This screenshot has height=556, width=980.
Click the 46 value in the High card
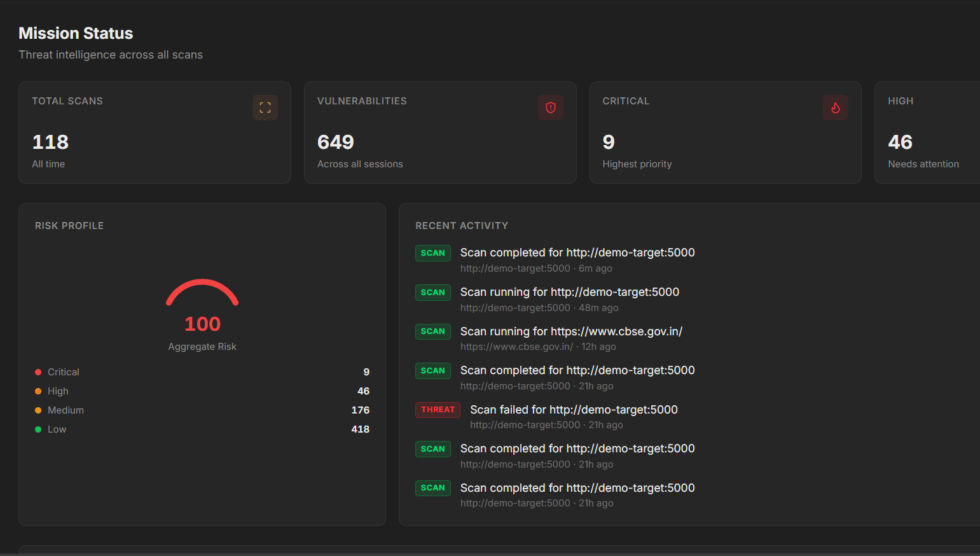pos(900,142)
